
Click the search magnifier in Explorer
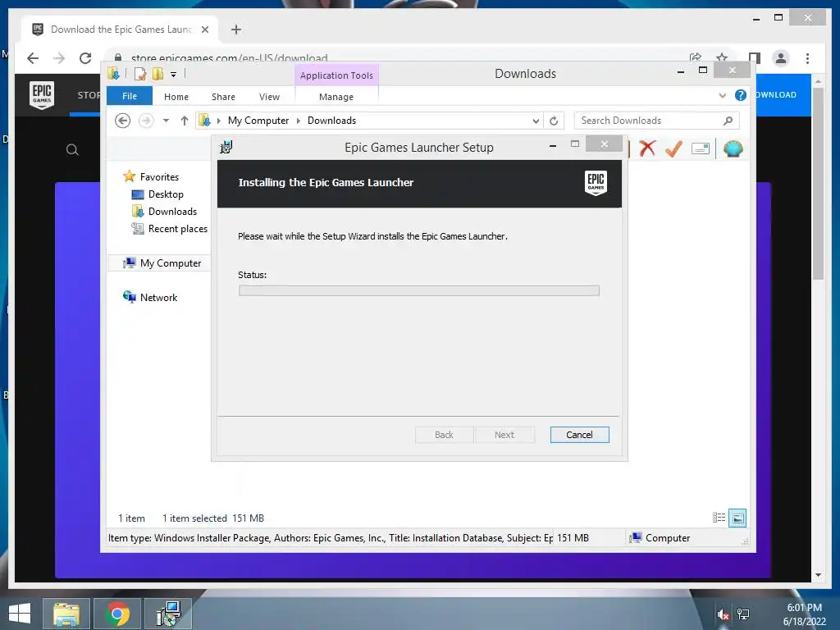(x=728, y=121)
